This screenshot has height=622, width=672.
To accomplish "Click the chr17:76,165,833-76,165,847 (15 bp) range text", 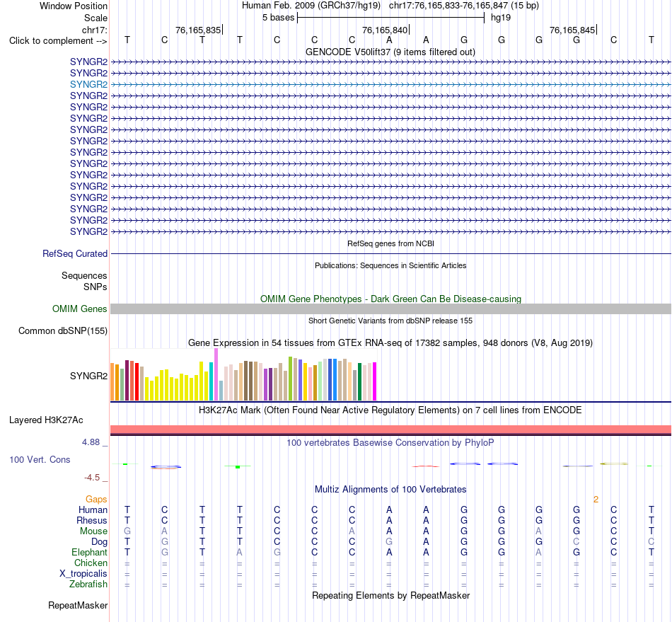I will 464,6.
